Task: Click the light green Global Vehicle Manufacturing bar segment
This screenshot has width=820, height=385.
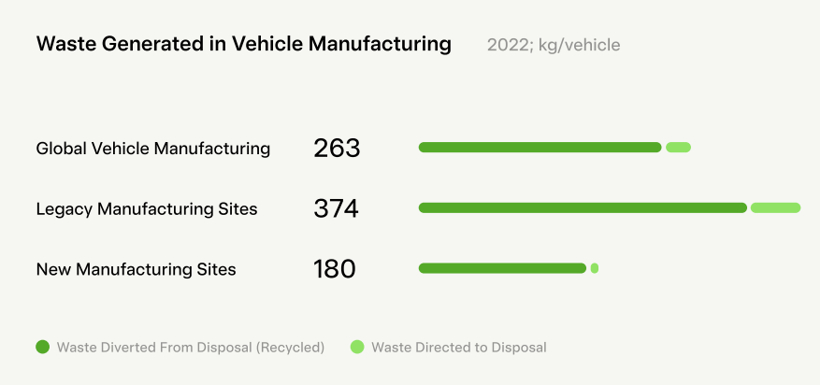Action: pyautogui.click(x=678, y=148)
